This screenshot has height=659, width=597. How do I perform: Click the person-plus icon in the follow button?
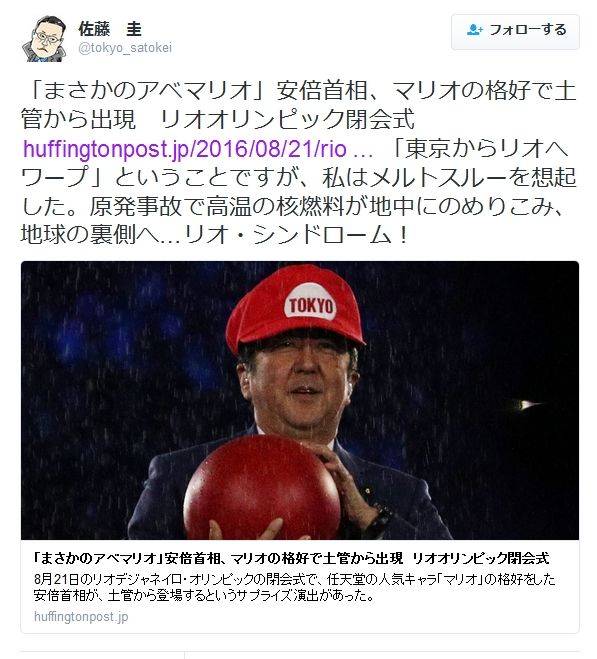[474, 30]
